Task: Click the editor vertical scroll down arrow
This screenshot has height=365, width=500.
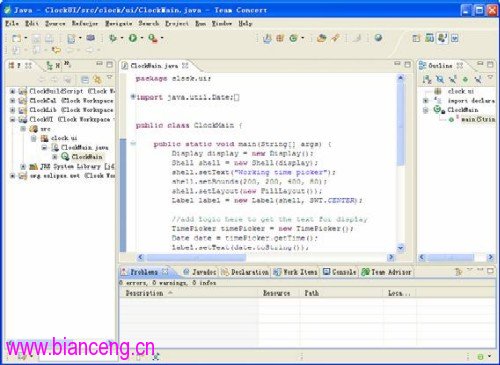Action: point(400,248)
